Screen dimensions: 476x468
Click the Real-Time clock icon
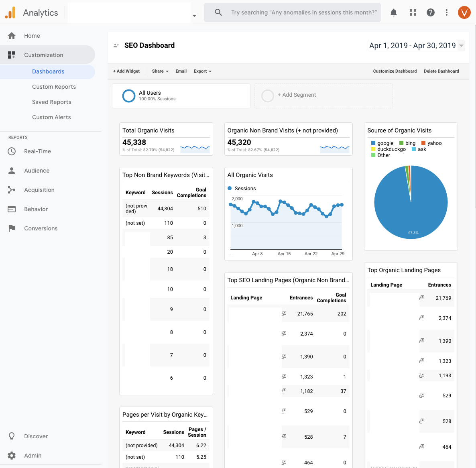point(12,151)
